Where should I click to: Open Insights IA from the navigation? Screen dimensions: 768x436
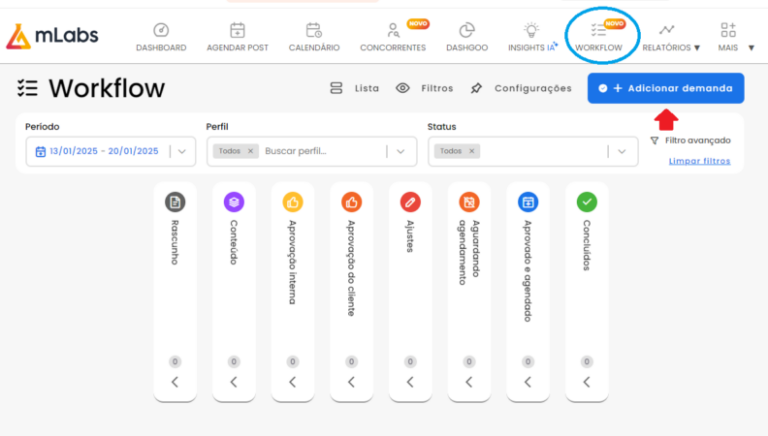pos(532,37)
